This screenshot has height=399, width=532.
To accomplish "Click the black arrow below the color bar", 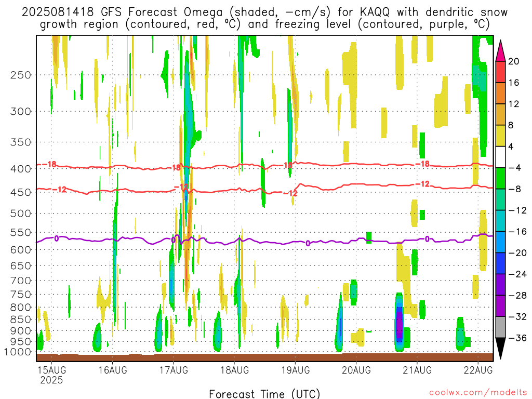I will pos(500,349).
